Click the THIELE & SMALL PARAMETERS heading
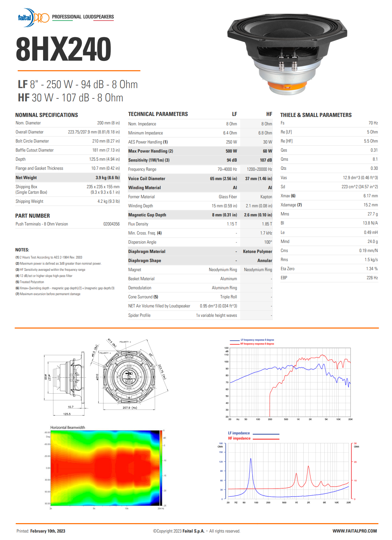 tap(316, 115)
